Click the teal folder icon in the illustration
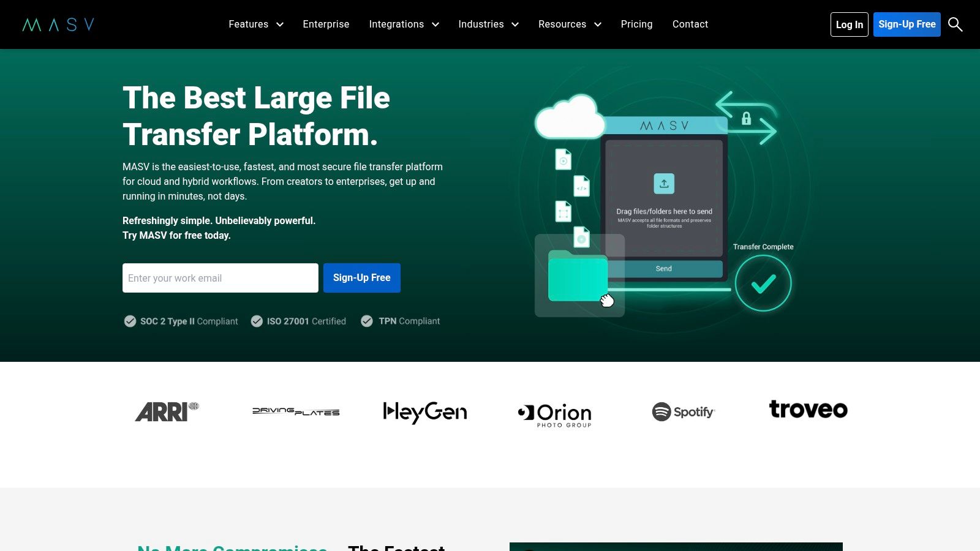The height and width of the screenshot is (551, 980). tap(578, 275)
